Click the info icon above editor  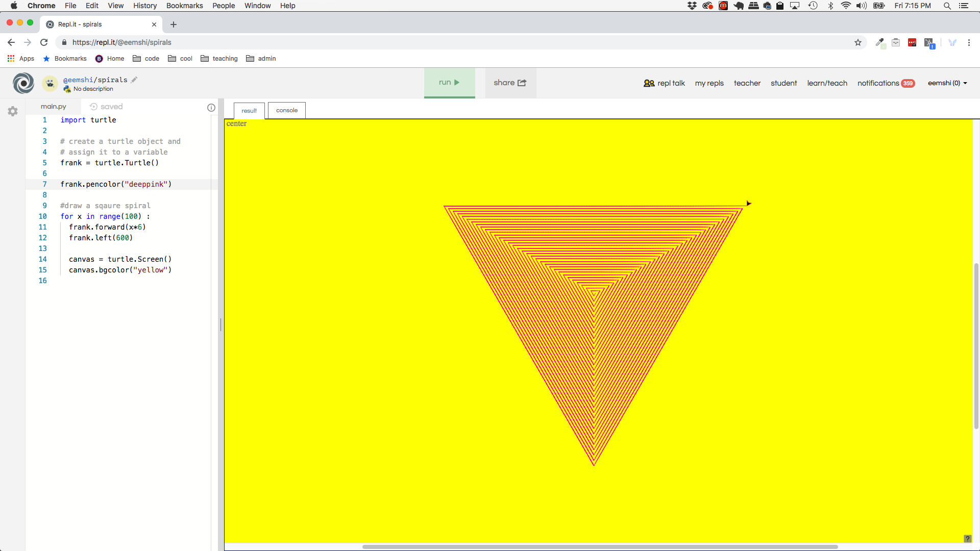211,108
